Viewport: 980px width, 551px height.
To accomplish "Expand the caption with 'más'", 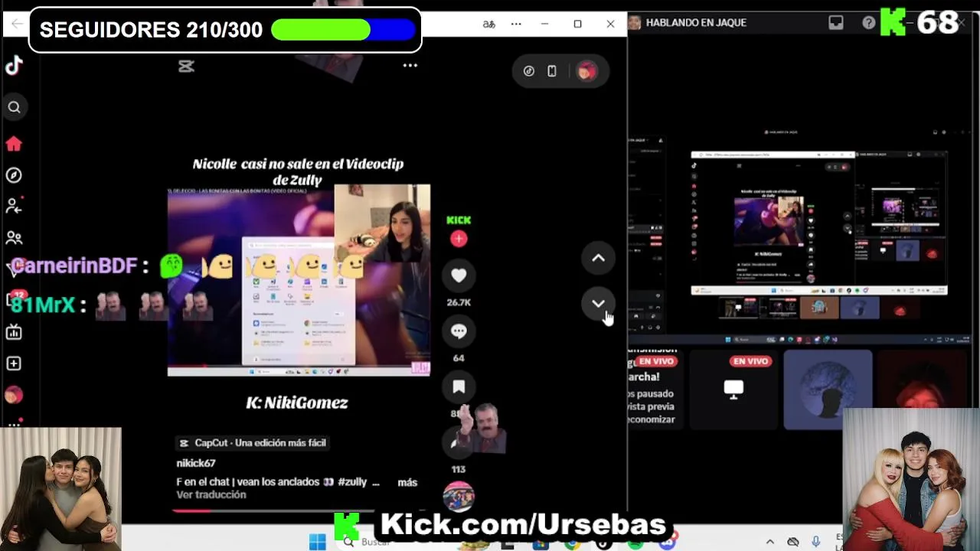I will coord(407,482).
